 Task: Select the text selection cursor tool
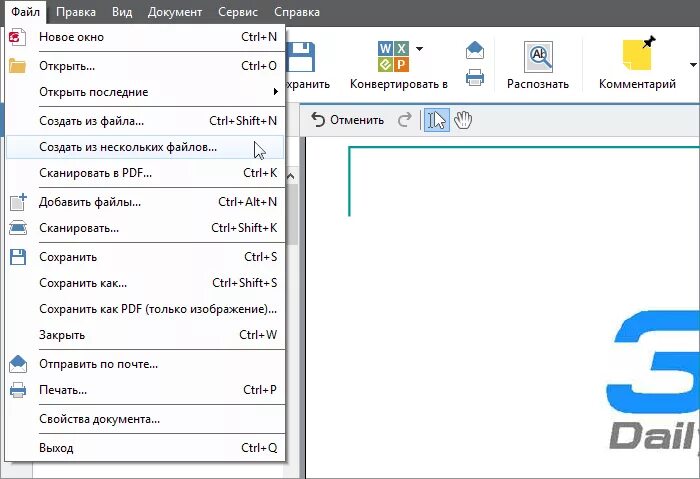437,120
